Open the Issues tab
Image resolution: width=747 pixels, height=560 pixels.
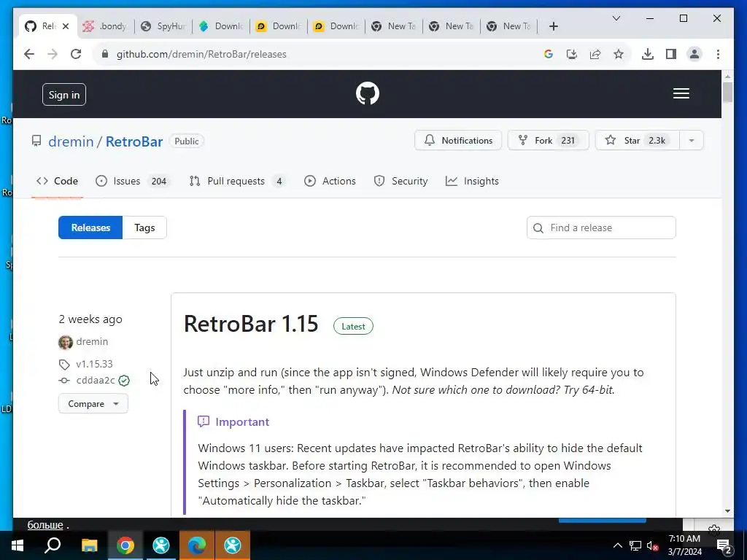[133, 181]
